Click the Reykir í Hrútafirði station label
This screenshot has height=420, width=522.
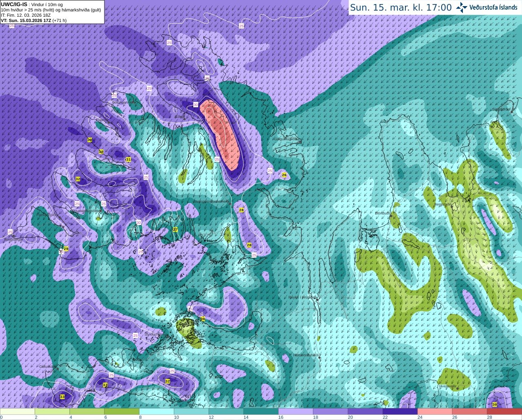tap(303, 297)
